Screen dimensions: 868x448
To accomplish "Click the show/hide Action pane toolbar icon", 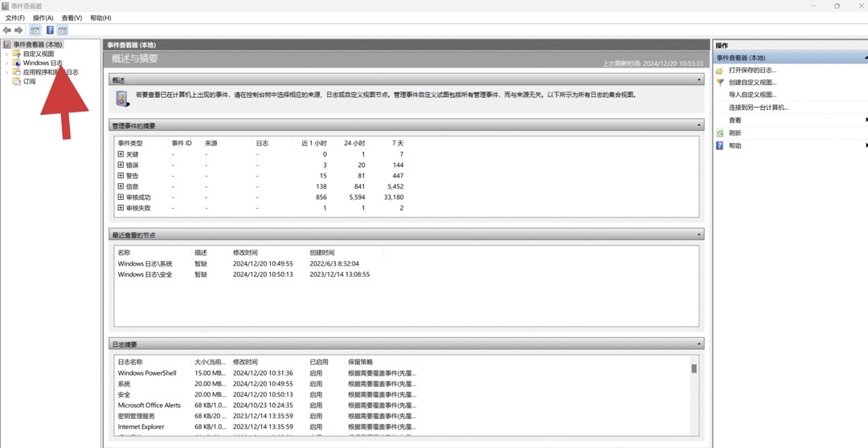I will pyautogui.click(x=62, y=31).
